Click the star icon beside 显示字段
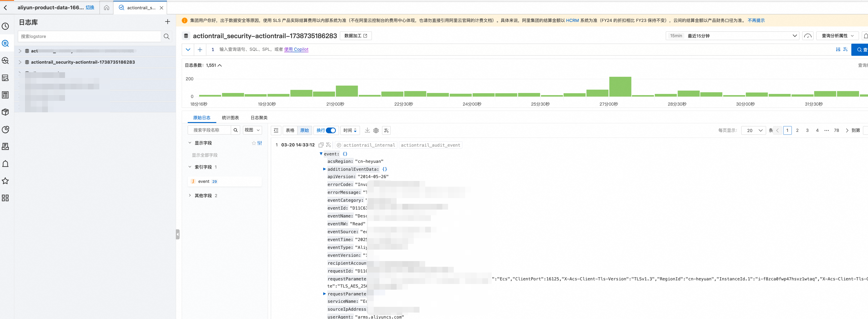 click(254, 143)
